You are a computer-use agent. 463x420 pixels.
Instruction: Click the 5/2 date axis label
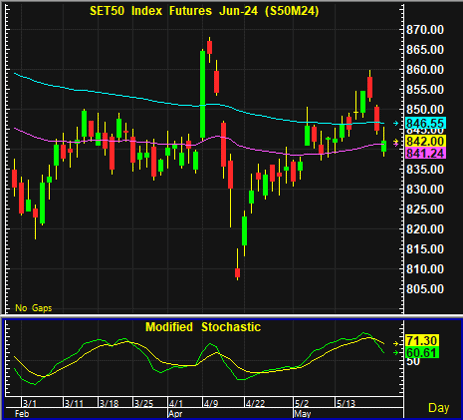(x=302, y=403)
